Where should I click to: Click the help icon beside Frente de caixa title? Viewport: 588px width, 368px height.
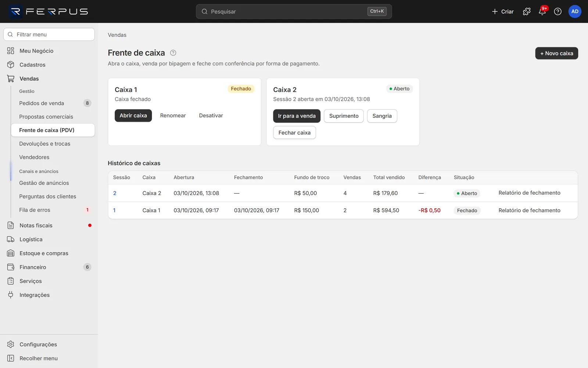click(x=173, y=53)
